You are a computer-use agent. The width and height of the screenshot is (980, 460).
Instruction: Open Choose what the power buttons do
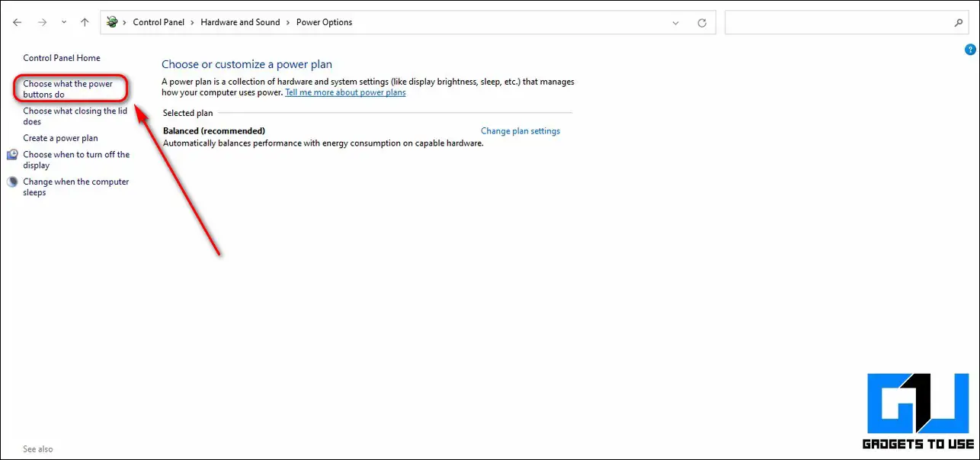68,89
